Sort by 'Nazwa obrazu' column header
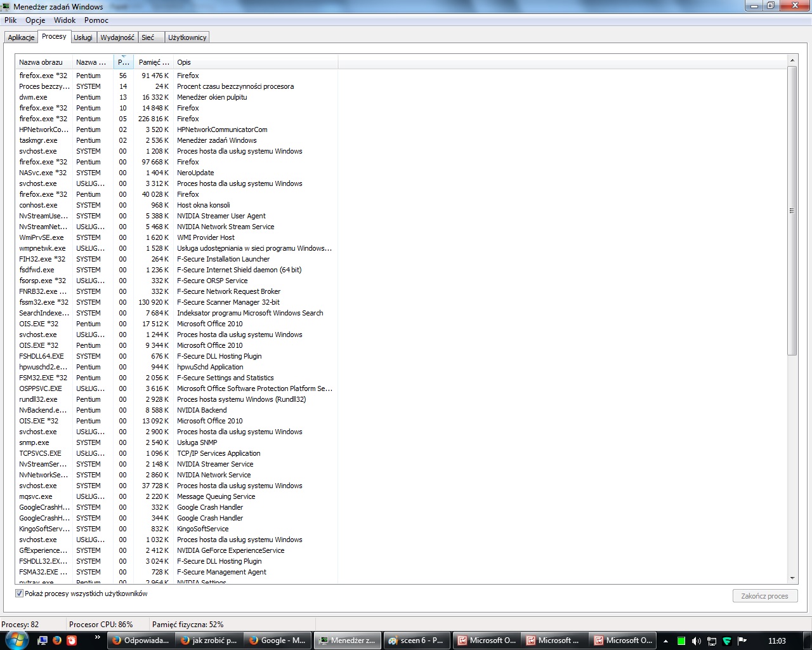Screen dimensions: 812x650 point(44,62)
